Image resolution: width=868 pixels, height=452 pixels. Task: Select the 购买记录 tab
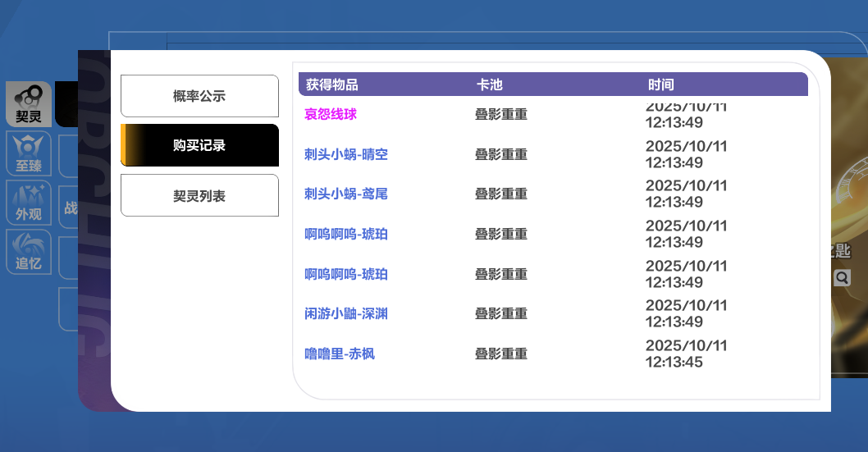coord(199,145)
